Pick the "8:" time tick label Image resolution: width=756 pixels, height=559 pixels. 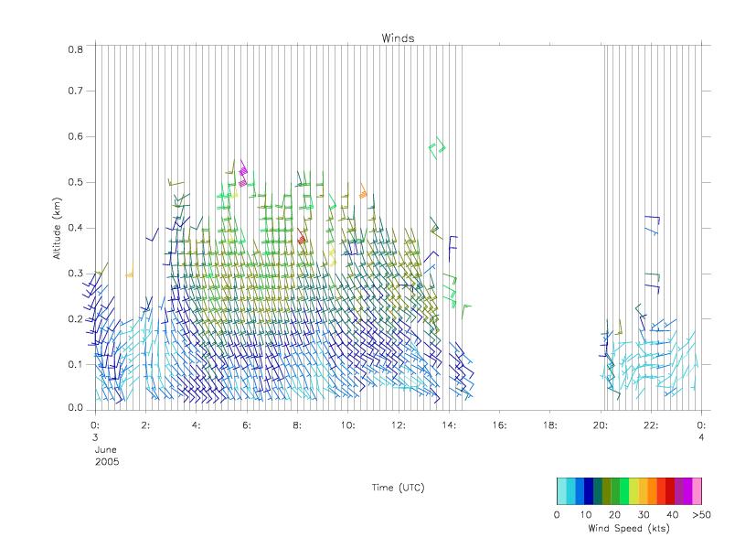[297, 425]
